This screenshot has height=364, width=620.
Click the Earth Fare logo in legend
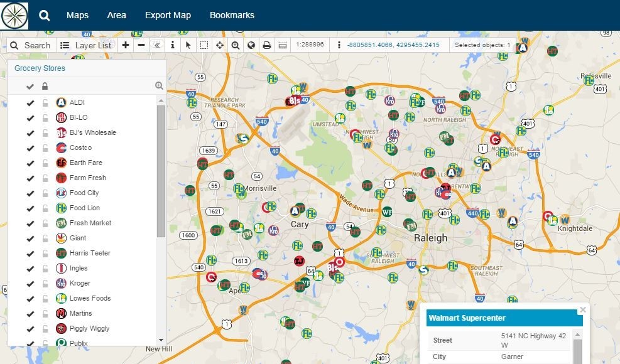[61, 163]
